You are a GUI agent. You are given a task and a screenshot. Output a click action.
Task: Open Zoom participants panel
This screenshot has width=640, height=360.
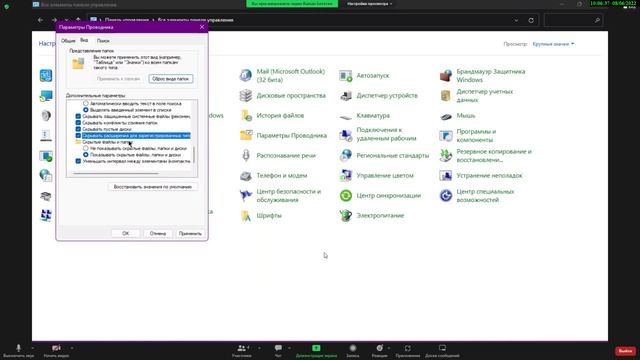pos(242,350)
